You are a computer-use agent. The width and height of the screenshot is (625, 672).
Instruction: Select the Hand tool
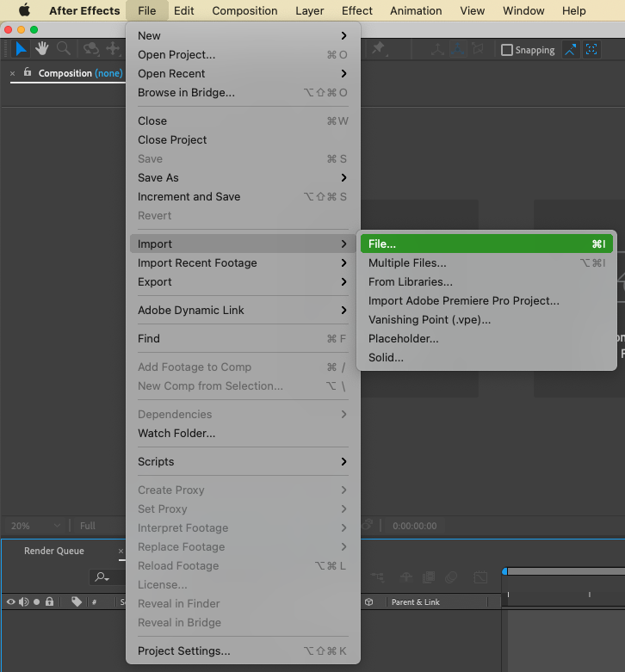tap(42, 49)
